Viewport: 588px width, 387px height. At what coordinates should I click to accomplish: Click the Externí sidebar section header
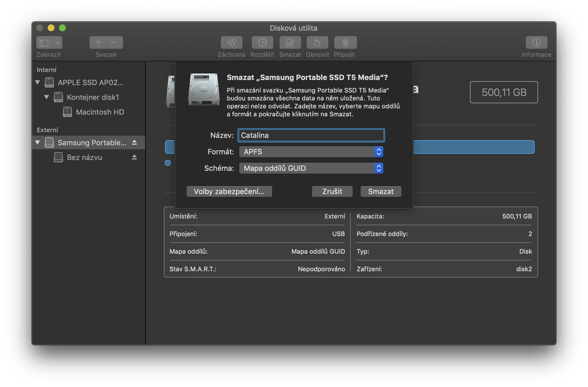(47, 130)
